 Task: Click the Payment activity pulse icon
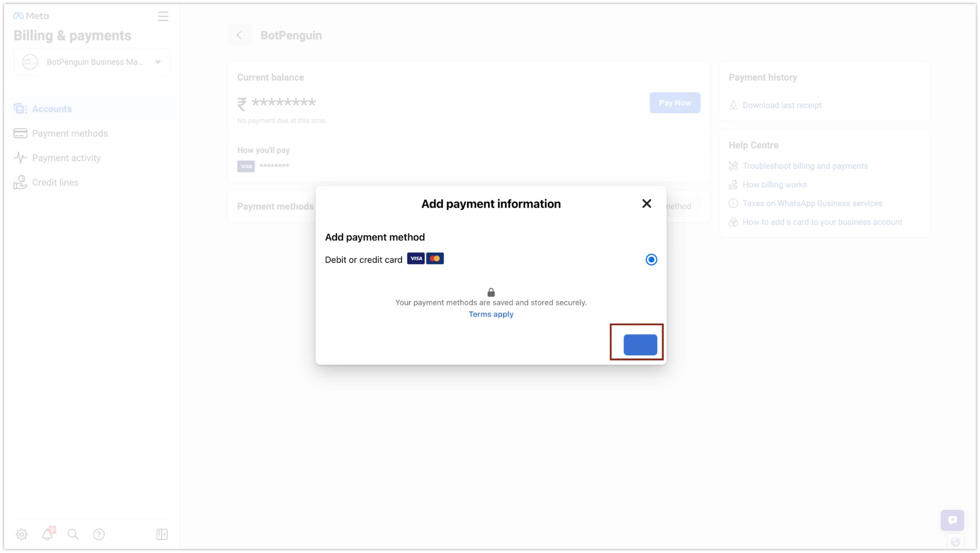click(21, 158)
